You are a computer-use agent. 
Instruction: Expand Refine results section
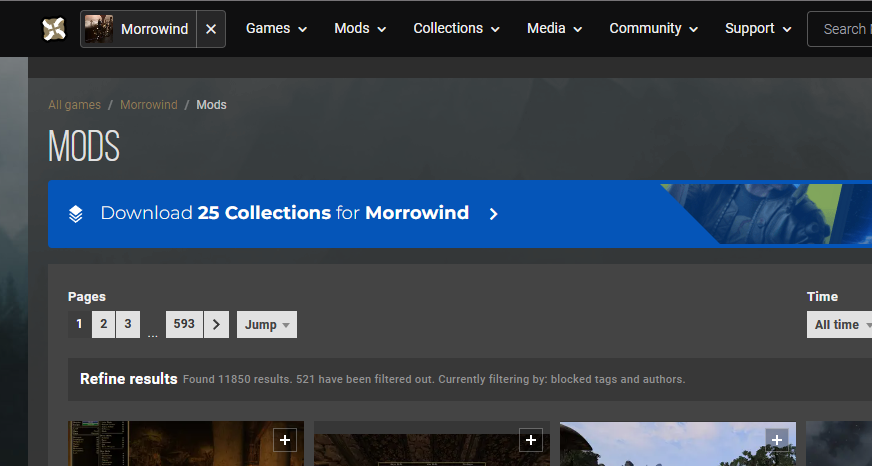coord(128,379)
